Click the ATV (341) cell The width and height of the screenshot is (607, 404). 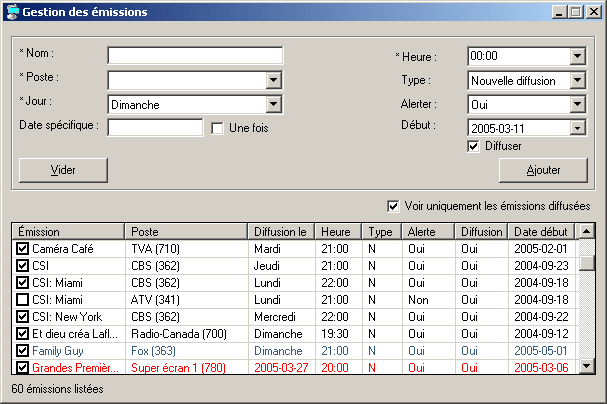tap(155, 300)
